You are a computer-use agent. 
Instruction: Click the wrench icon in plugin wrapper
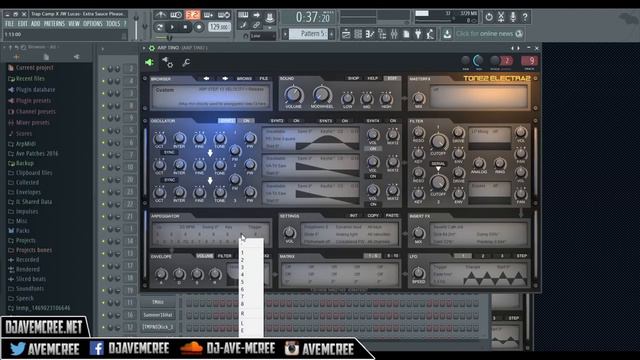[x=186, y=62]
